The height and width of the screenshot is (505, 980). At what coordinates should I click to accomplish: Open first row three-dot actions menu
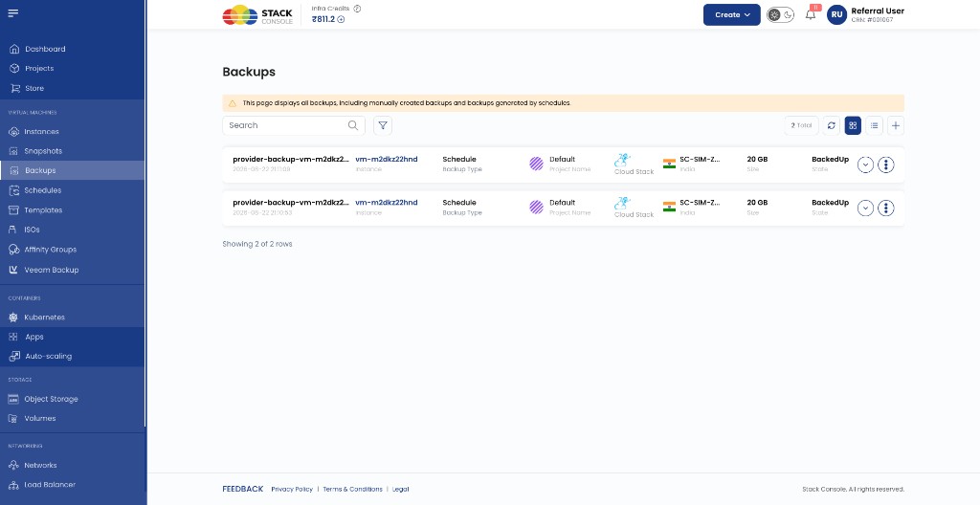coord(885,165)
